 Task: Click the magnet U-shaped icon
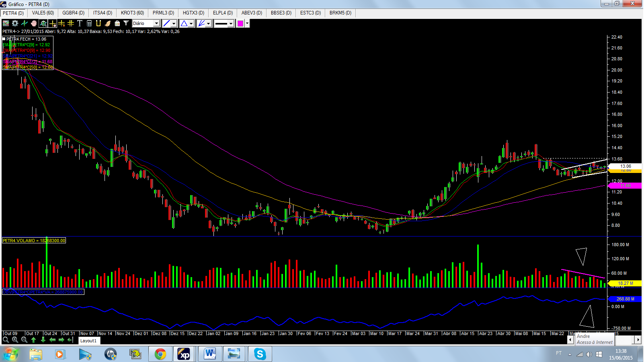98,23
